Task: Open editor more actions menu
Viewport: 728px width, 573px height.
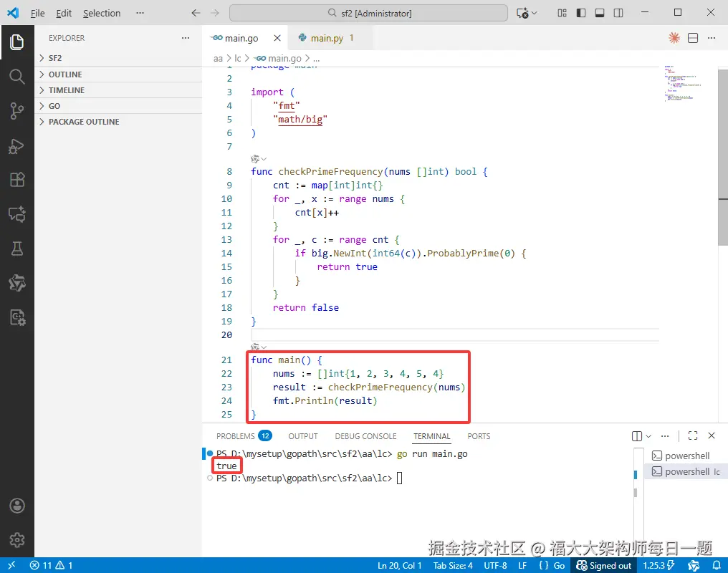Action: click(x=712, y=38)
